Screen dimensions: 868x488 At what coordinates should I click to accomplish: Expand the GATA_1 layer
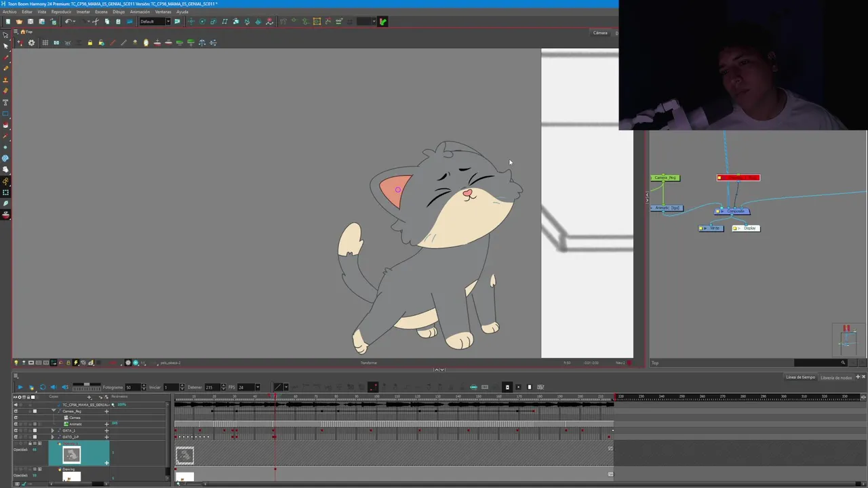pyautogui.click(x=53, y=430)
